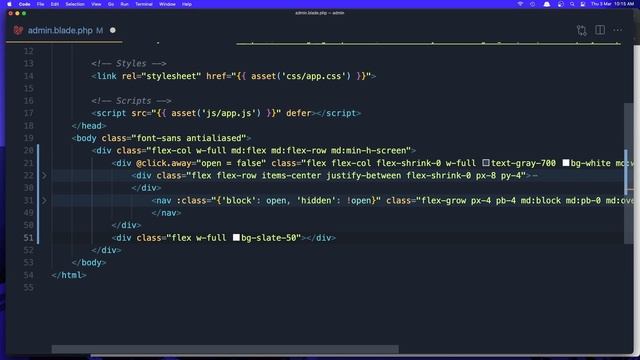Open the Edit menu
The width and height of the screenshot is (640, 360).
click(55, 4)
